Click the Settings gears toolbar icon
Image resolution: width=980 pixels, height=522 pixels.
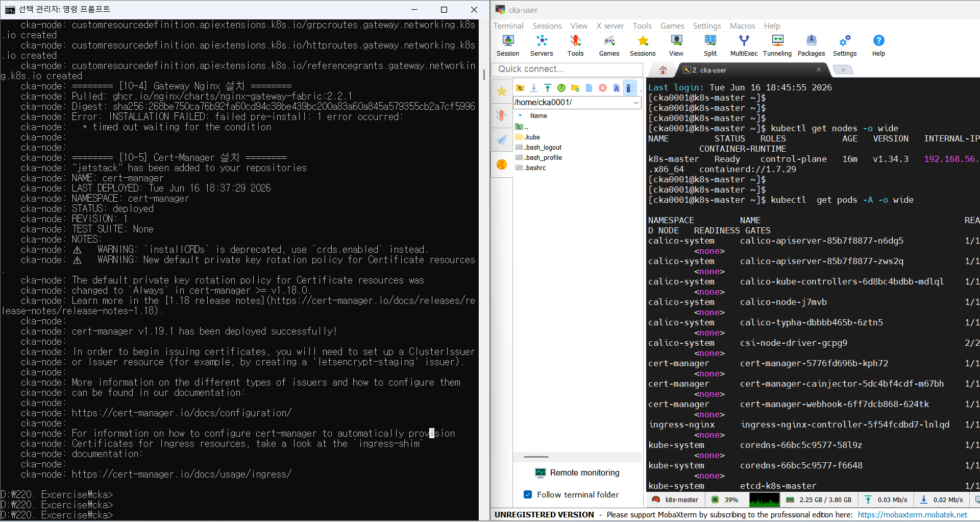[x=845, y=45]
